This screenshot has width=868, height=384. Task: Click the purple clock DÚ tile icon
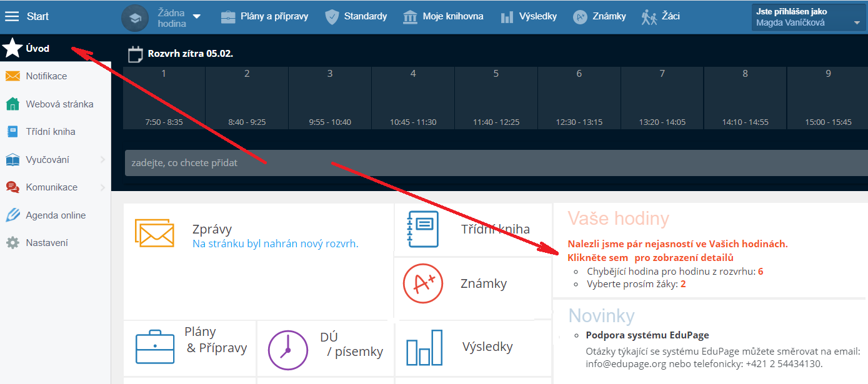tap(288, 350)
